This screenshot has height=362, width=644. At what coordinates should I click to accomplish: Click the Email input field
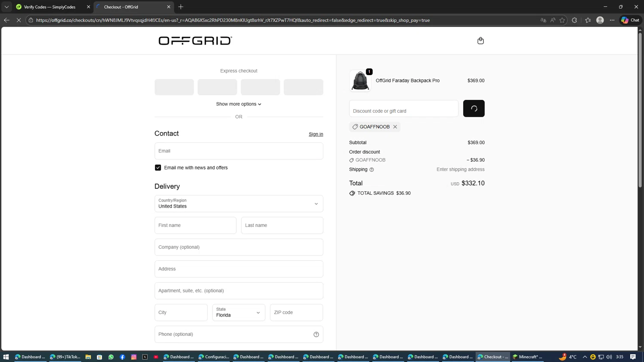[x=239, y=151]
